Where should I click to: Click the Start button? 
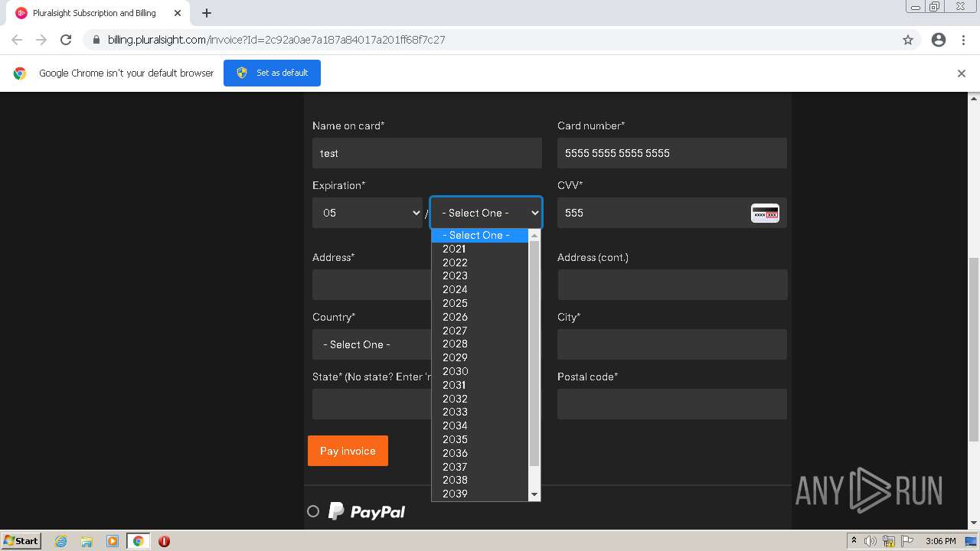point(21,541)
